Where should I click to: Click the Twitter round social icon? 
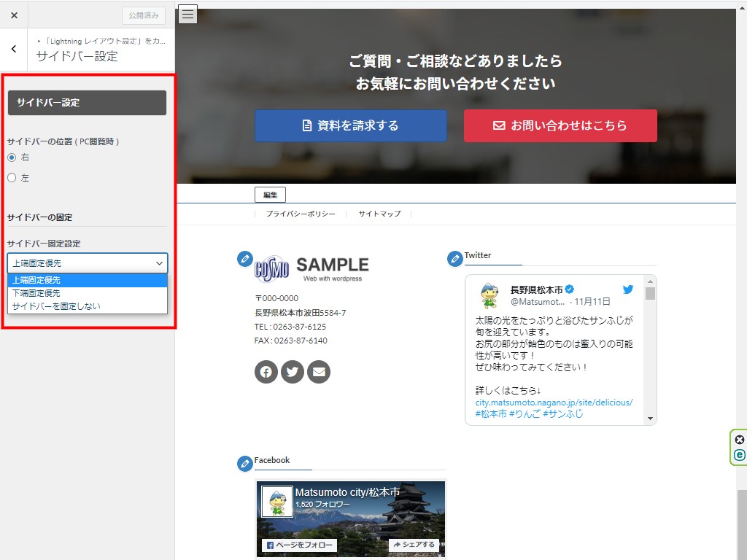click(293, 372)
